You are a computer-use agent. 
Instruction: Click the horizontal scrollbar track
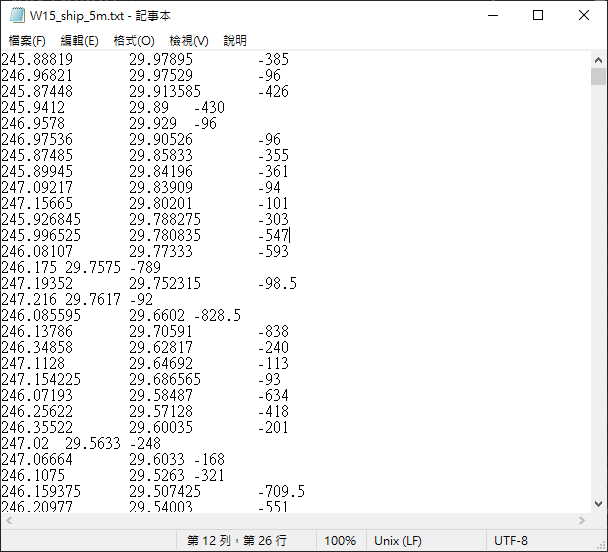295,521
